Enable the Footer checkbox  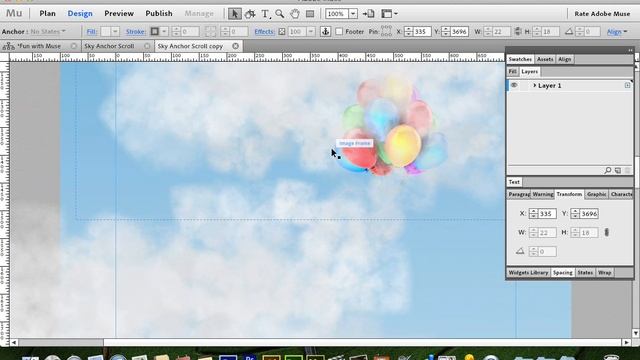click(339, 31)
